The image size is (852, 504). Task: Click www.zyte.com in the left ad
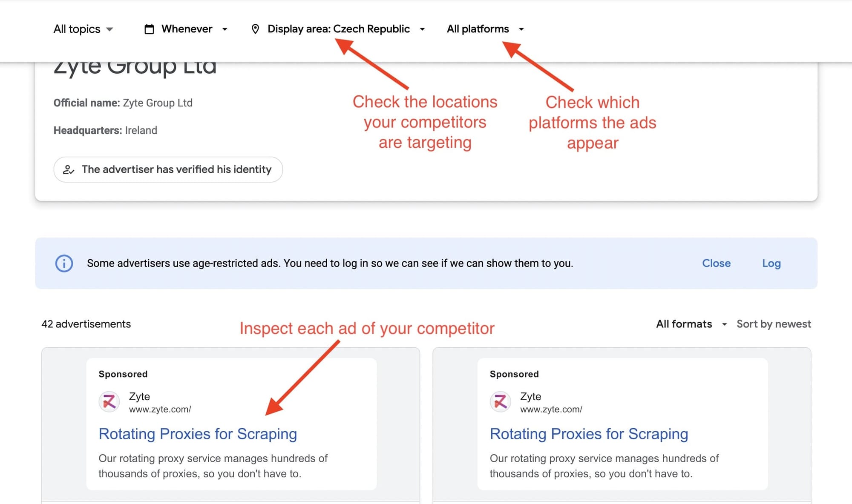tap(160, 409)
